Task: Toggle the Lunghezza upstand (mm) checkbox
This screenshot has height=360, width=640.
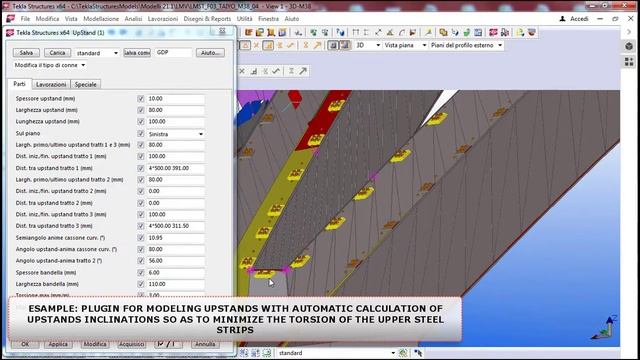Action: point(141,122)
